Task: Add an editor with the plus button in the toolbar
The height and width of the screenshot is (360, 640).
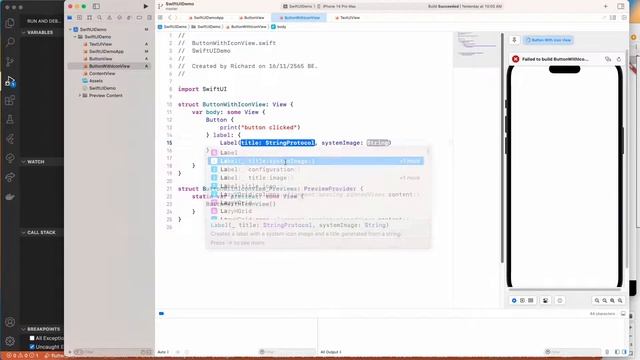Action: click(x=606, y=6)
